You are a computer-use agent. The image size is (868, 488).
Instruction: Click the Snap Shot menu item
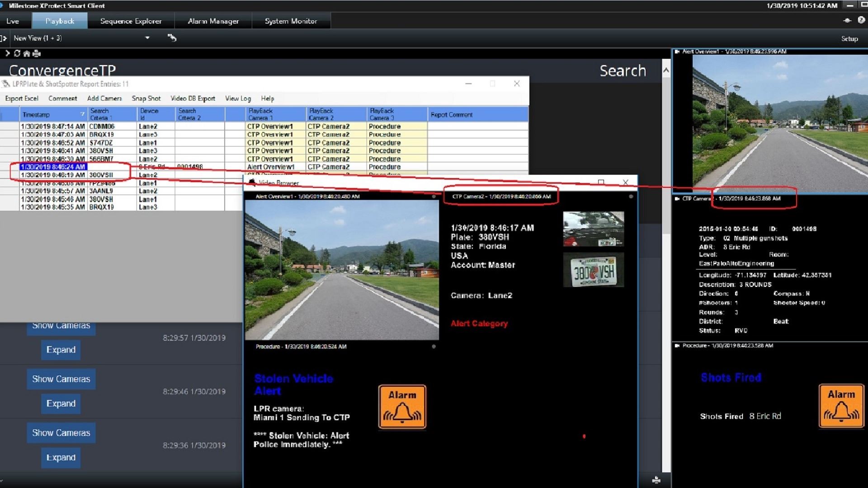146,99
